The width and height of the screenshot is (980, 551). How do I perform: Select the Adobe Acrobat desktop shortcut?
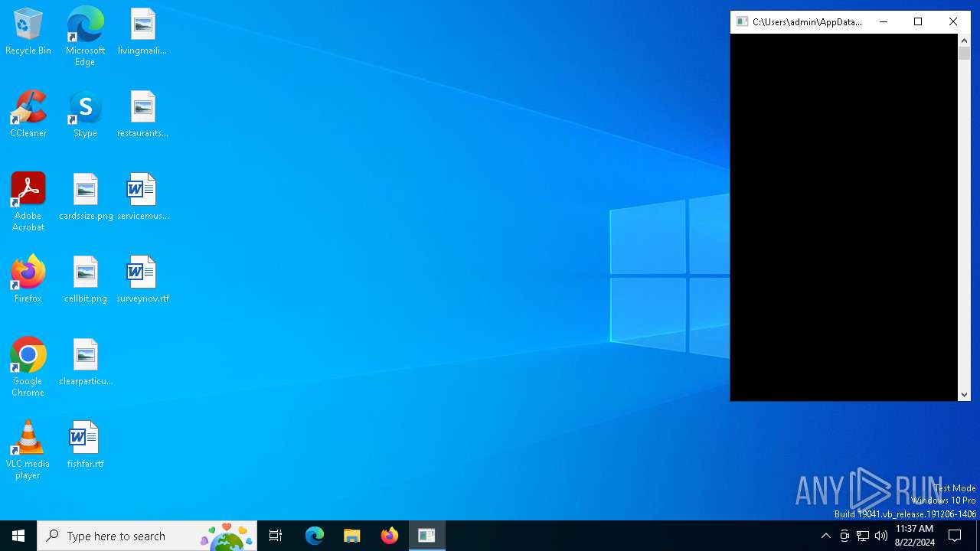[x=28, y=202]
